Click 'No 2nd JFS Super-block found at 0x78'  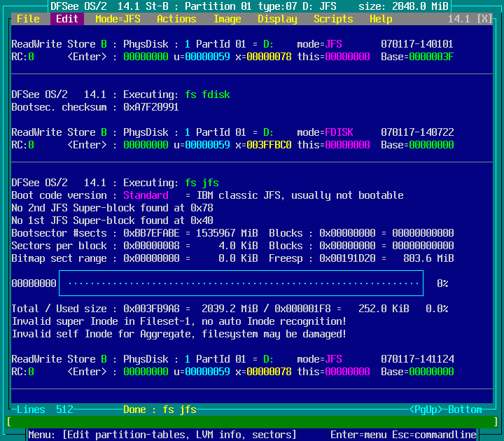click(112, 208)
